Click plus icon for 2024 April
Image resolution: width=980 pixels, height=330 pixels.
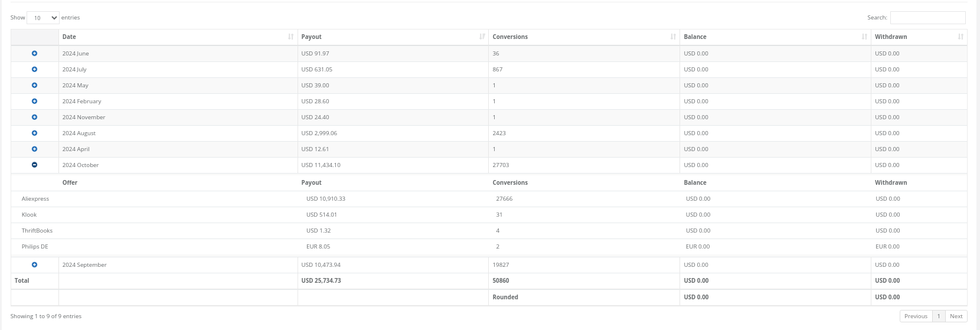pos(34,149)
